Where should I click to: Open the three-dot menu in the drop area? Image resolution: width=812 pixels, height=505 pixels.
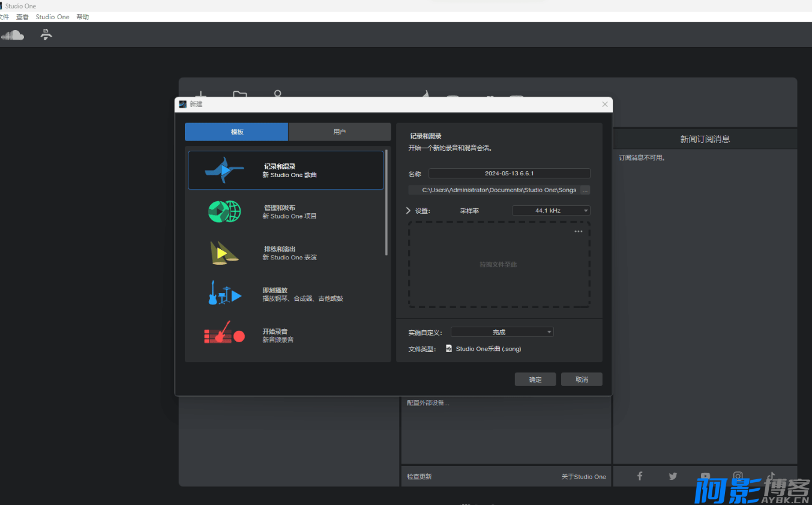[x=579, y=231]
